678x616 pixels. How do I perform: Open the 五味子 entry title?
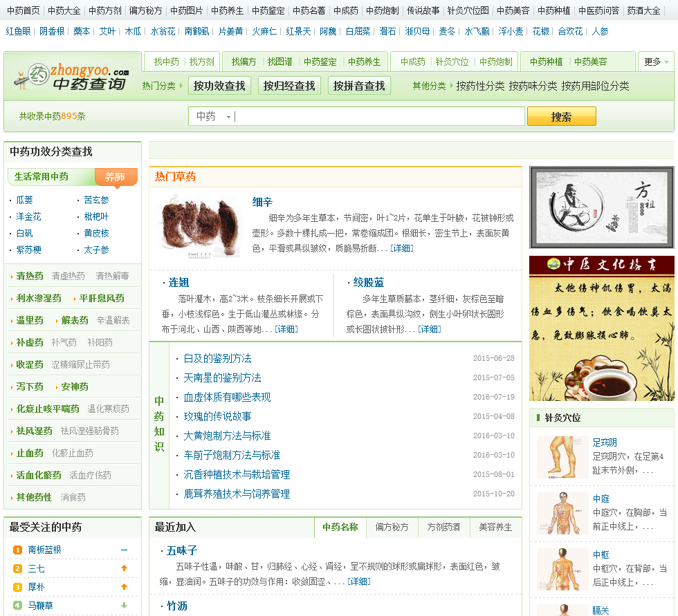(182, 551)
